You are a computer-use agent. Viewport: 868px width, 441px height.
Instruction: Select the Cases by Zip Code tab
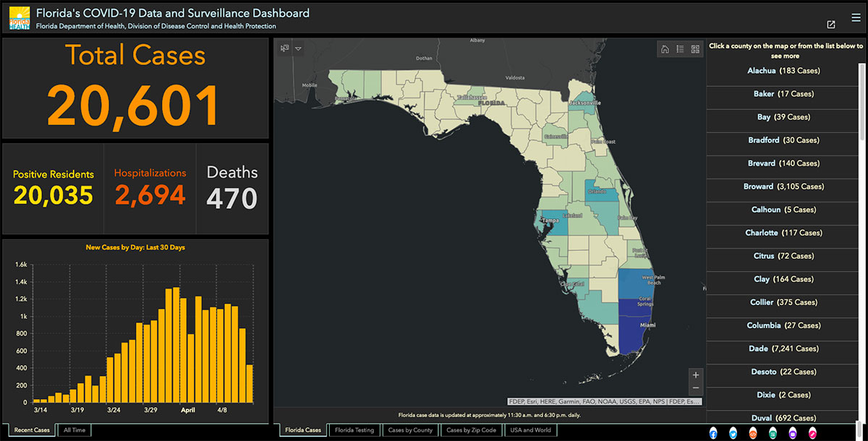point(471,430)
